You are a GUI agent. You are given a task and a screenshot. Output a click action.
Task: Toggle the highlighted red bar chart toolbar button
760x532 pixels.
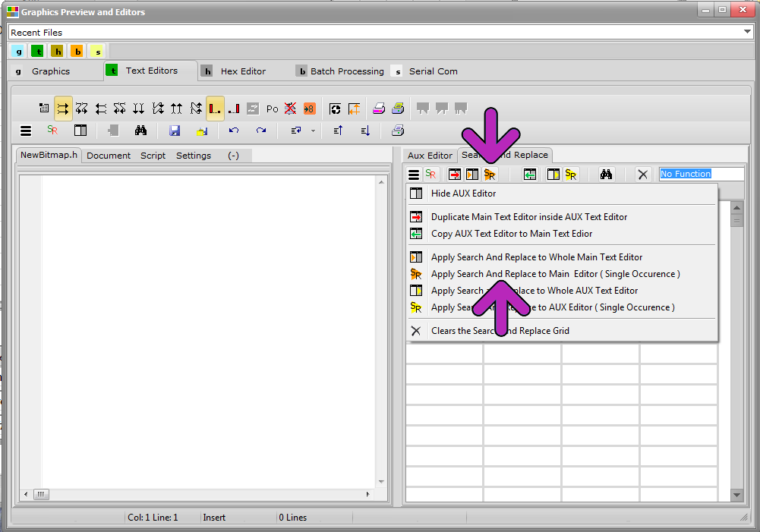point(215,109)
